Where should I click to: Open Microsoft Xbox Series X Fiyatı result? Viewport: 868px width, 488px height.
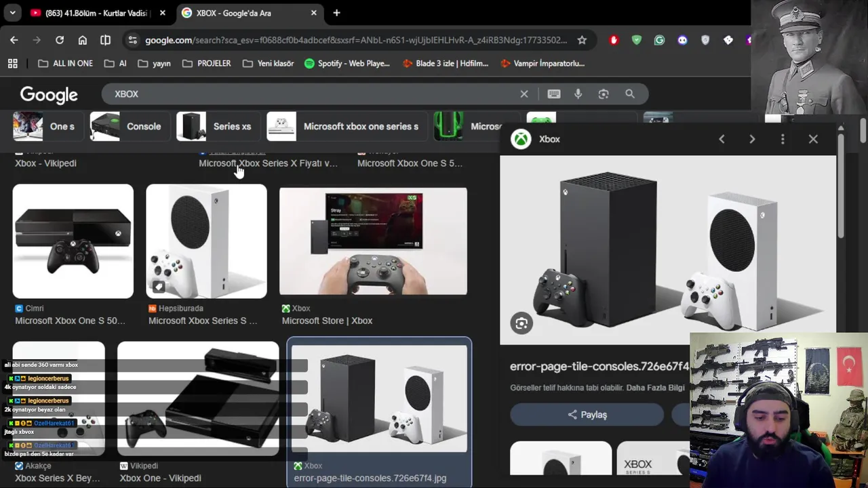pyautogui.click(x=268, y=163)
